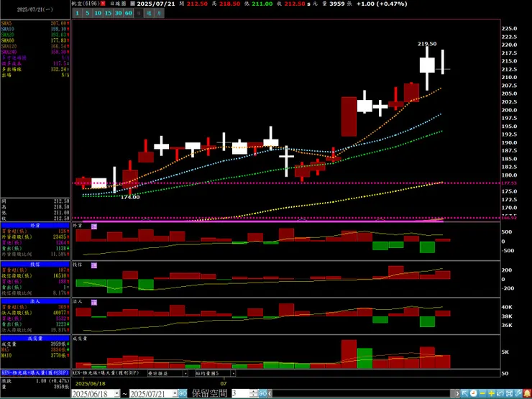The height and width of the screenshot is (399, 532).
Task: Select the 成交量 header in left panel
Action: coord(35,338)
